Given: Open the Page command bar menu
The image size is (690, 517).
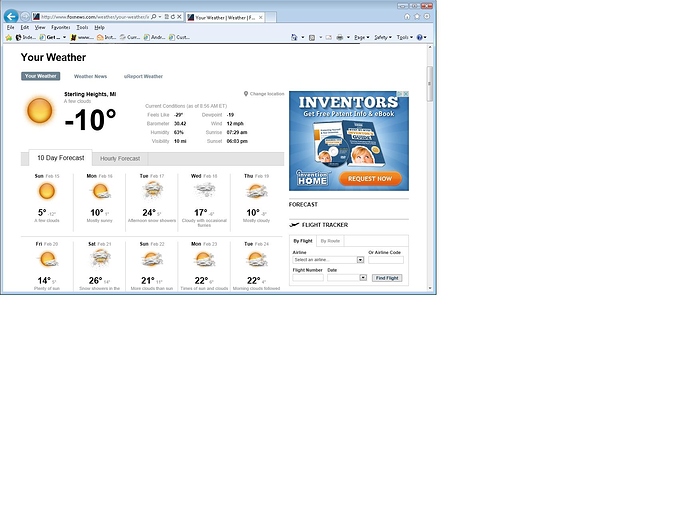Looking at the screenshot, I should point(362,37).
